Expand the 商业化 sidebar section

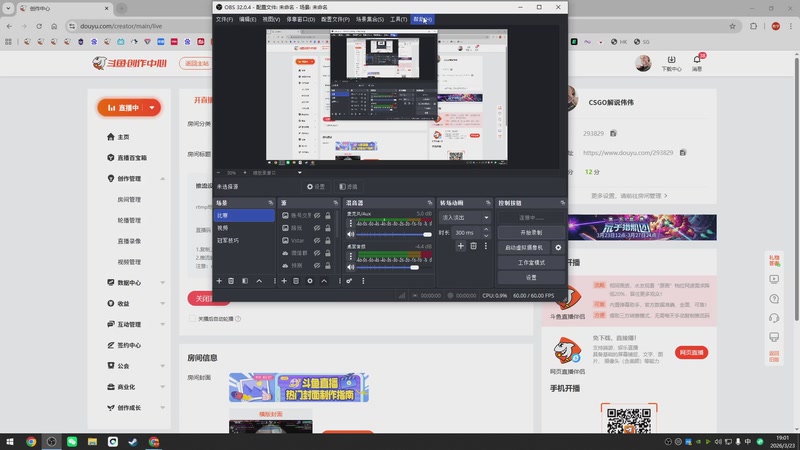point(162,387)
